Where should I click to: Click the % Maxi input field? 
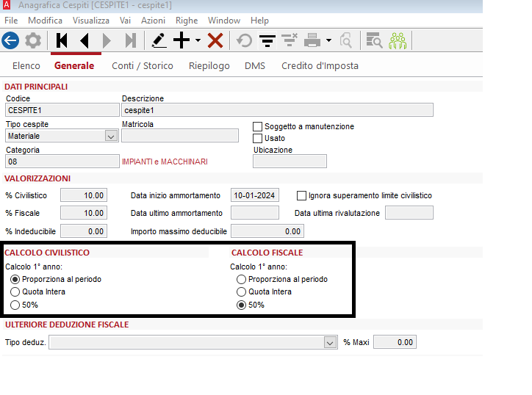tap(395, 342)
